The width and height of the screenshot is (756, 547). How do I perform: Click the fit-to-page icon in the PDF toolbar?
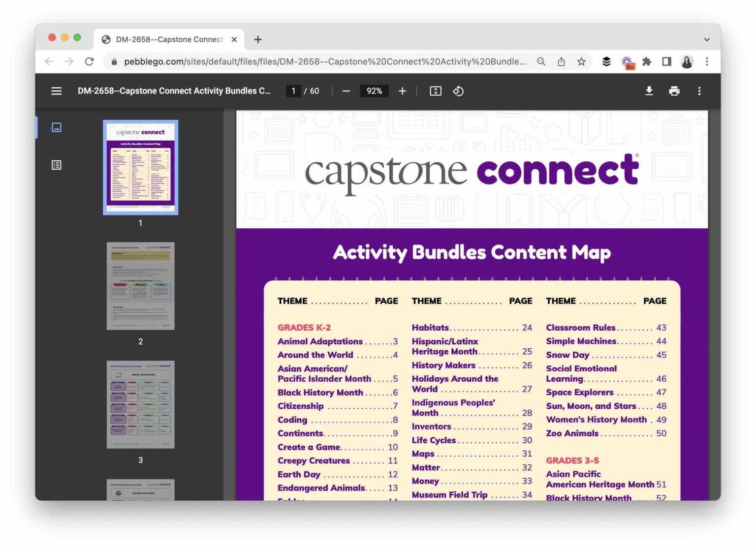[x=435, y=91]
